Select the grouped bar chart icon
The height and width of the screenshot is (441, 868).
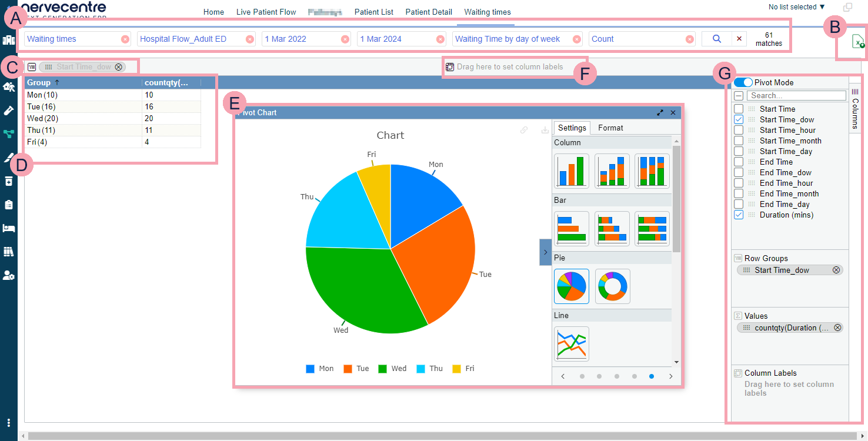pyautogui.click(x=571, y=229)
